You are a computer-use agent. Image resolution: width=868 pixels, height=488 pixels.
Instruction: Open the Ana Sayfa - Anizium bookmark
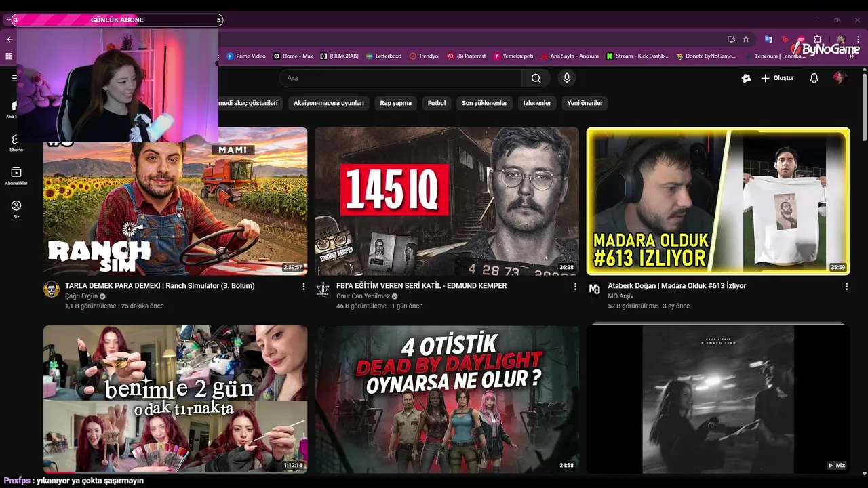570,56
